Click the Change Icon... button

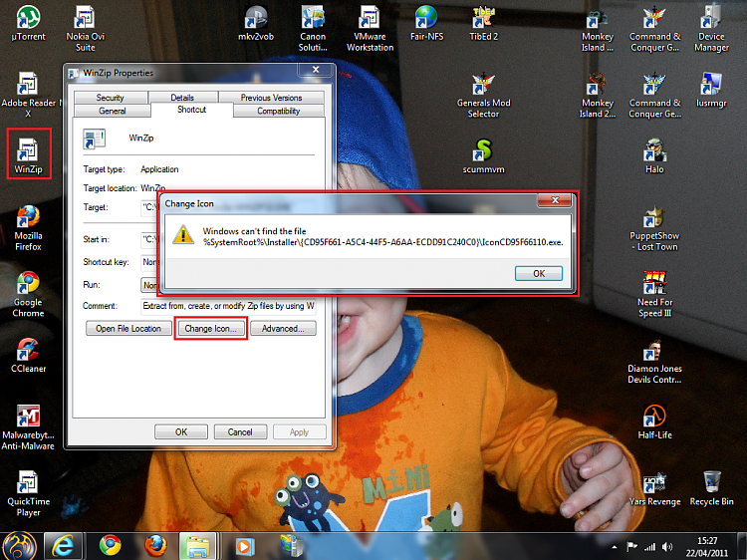(210, 329)
